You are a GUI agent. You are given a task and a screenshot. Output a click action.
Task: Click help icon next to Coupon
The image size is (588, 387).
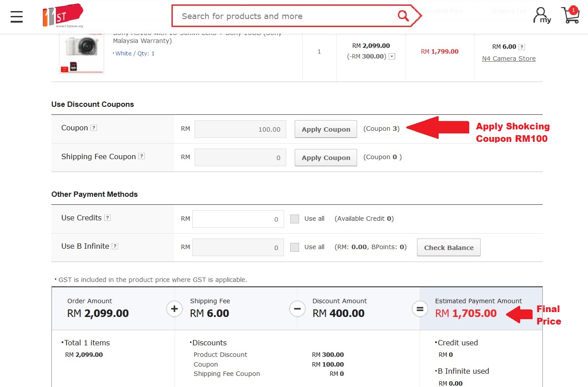coord(93,128)
